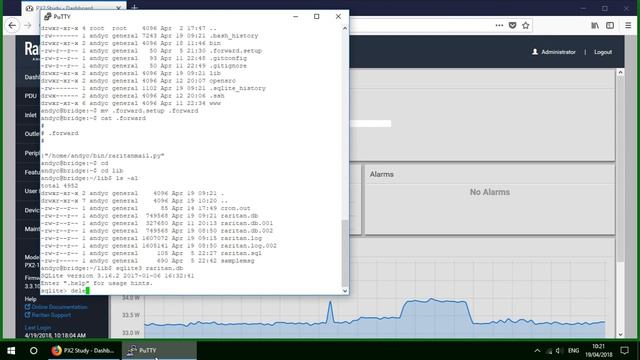Click Firefox forward arrow button
The width and height of the screenshot is (640, 360).
click(28, 25)
